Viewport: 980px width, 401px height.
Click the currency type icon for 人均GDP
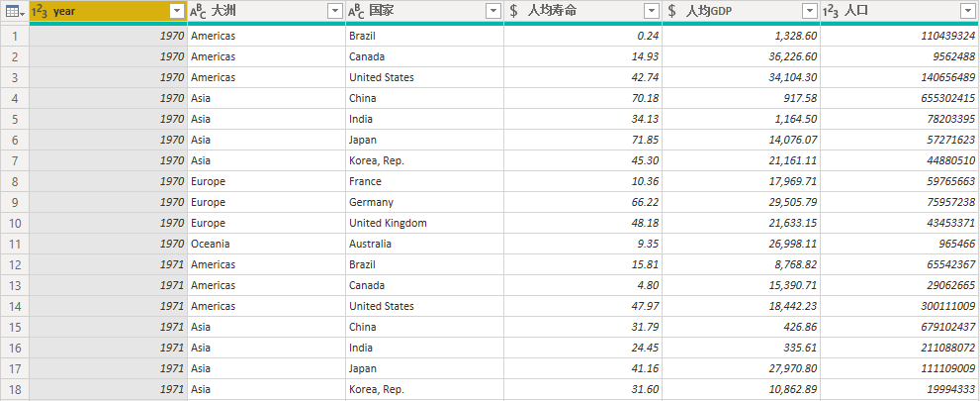click(x=672, y=11)
